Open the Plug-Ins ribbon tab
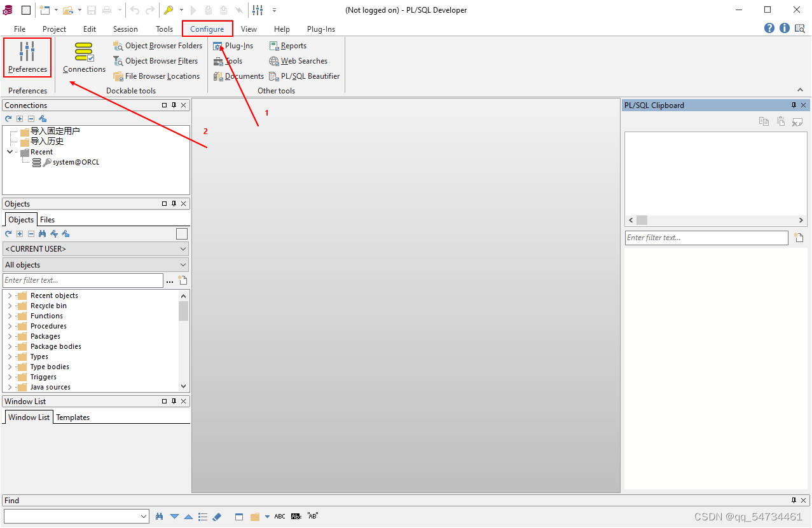 tap(321, 29)
